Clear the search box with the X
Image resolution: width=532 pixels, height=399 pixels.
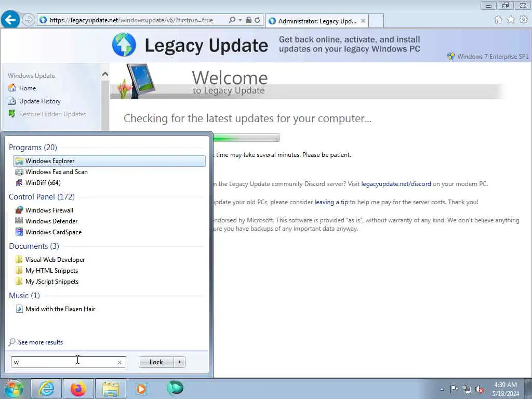click(x=119, y=362)
